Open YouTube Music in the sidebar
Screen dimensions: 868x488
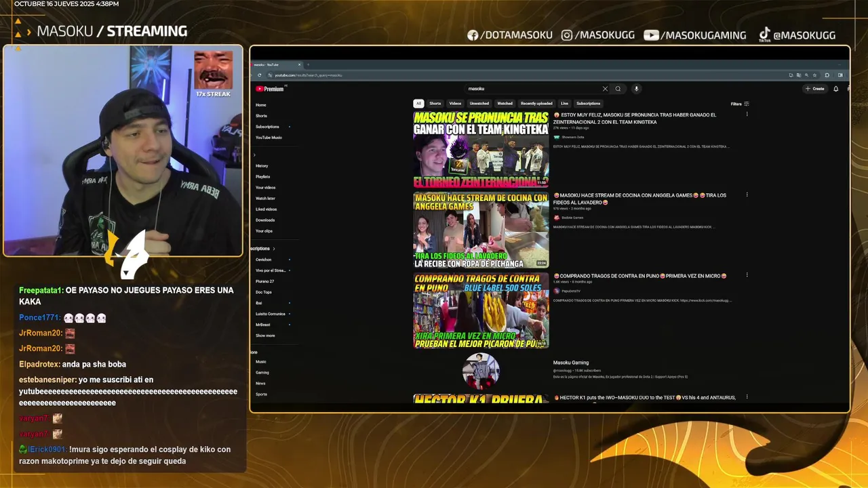click(269, 138)
